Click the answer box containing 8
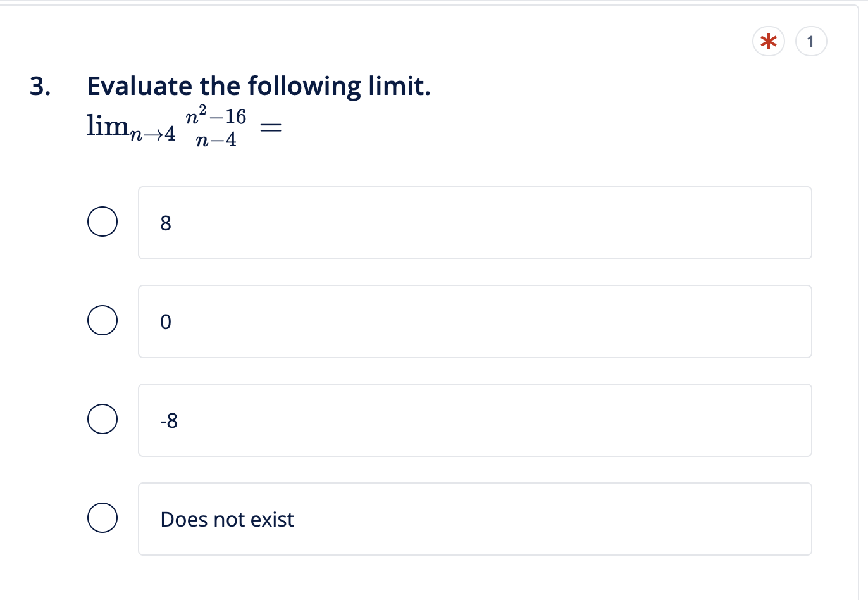The width and height of the screenshot is (868, 600). pyautogui.click(x=474, y=222)
